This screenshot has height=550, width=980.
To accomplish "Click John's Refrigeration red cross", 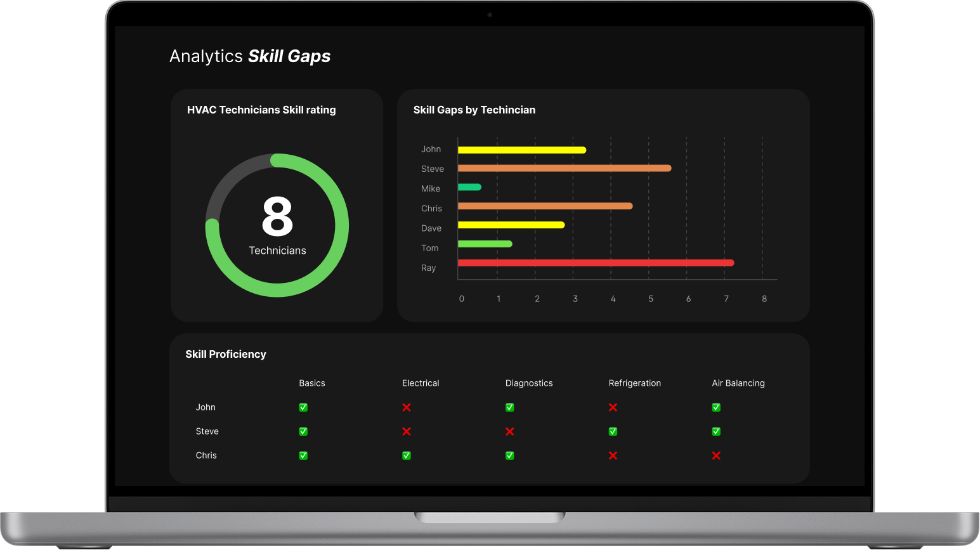I will (x=613, y=407).
